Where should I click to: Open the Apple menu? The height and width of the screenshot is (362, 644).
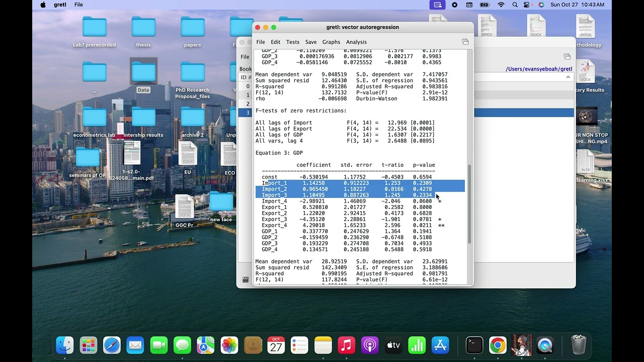[x=43, y=5]
